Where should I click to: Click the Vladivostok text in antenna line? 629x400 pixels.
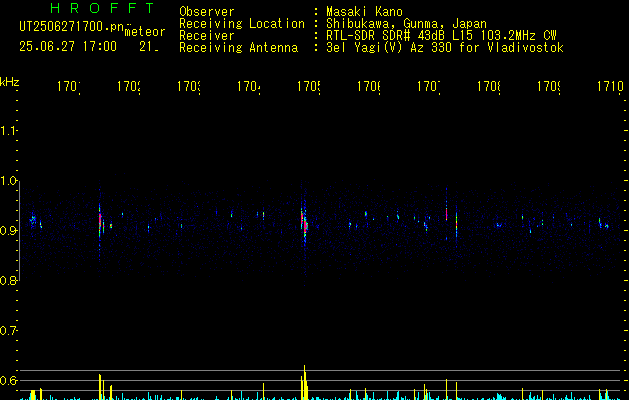526,48
